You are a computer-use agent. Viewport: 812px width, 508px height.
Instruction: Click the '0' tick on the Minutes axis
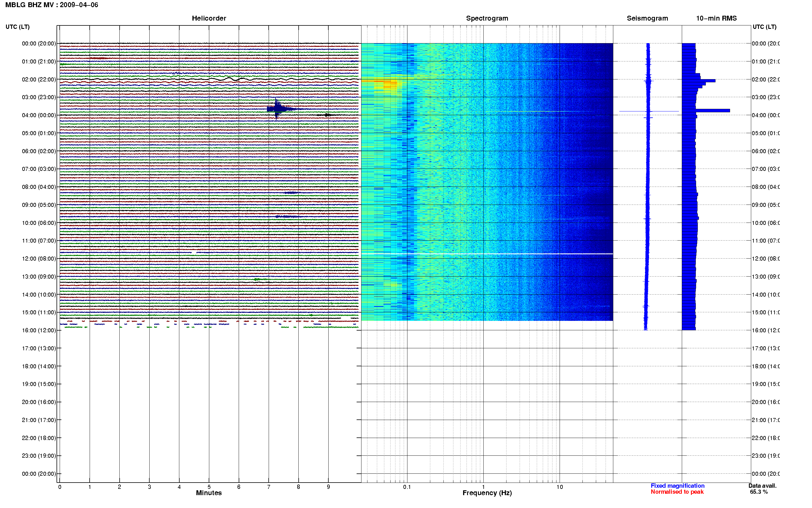[60, 487]
